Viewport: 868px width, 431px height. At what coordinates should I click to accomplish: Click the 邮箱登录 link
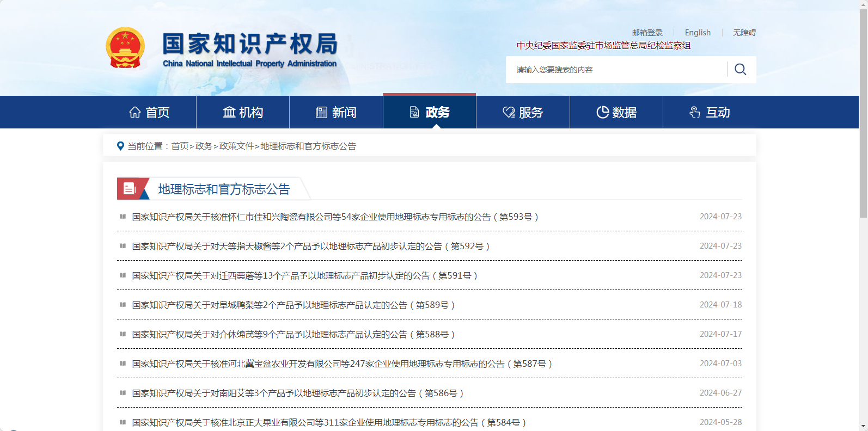pos(647,33)
